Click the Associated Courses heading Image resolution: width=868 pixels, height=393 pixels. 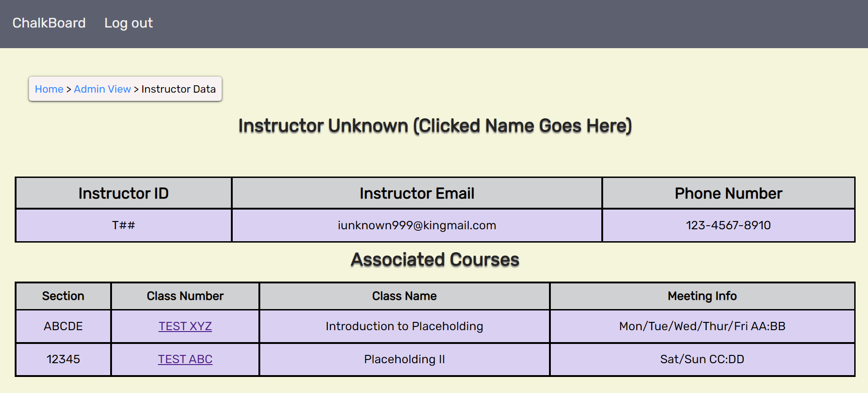point(435,260)
